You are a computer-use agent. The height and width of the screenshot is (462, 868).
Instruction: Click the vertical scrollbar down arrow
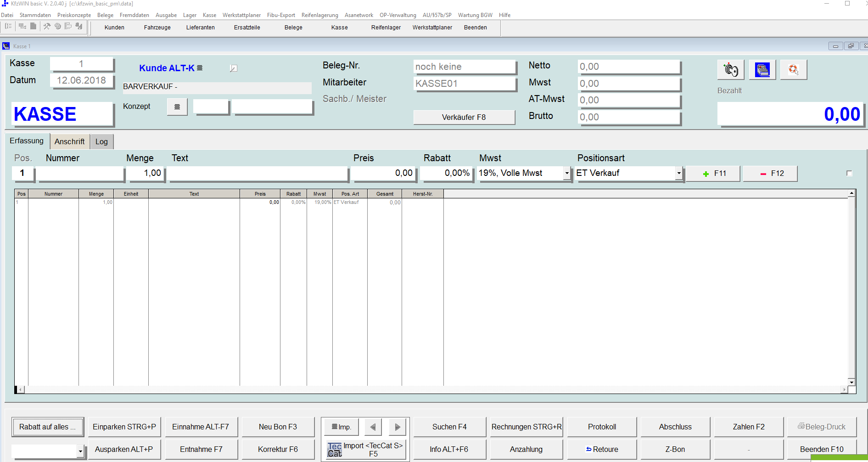coord(851,382)
